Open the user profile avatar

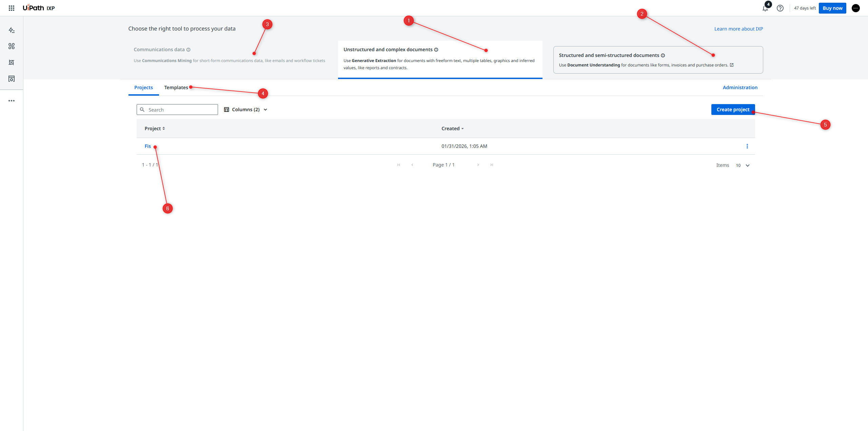click(x=855, y=8)
